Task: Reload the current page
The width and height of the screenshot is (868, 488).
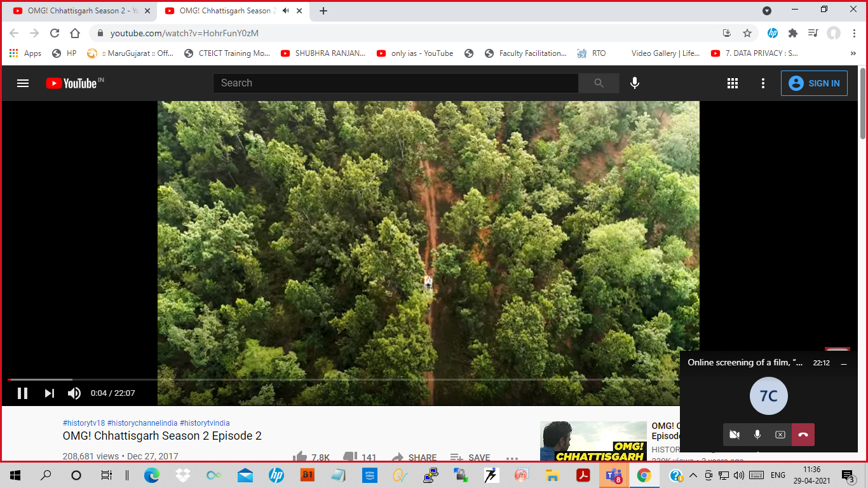Action: (x=55, y=33)
